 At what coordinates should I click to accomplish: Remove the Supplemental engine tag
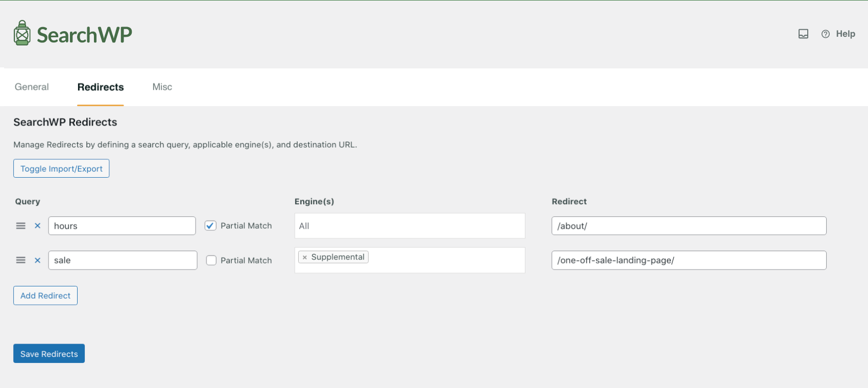pos(305,257)
